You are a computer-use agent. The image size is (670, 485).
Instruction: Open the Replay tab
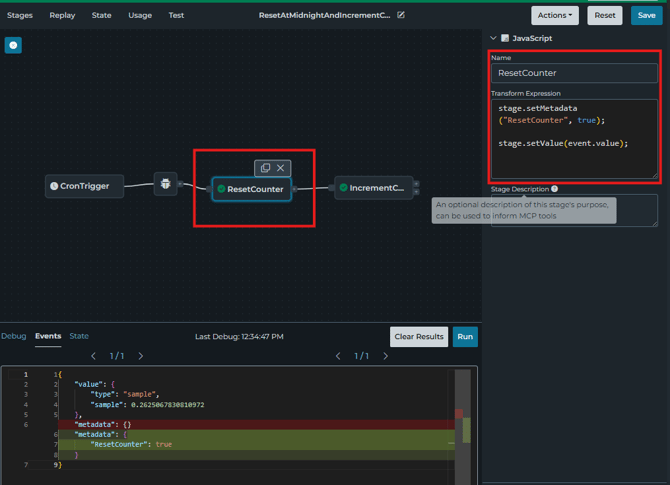pos(62,15)
